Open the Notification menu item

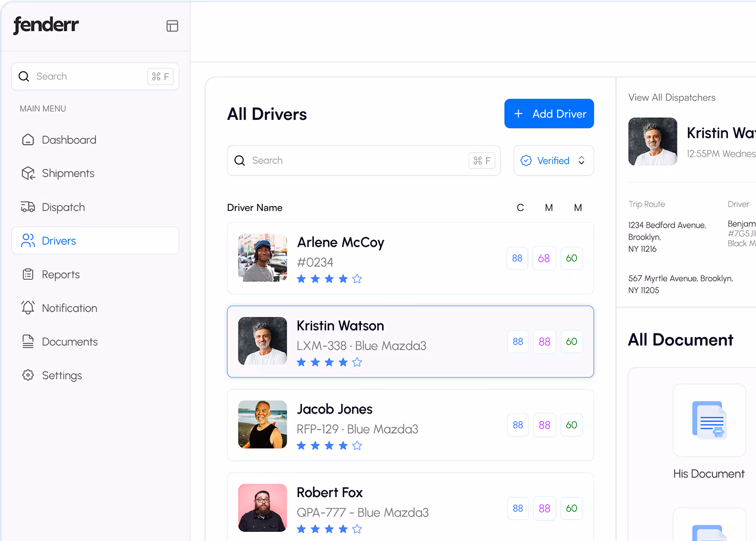[95, 308]
